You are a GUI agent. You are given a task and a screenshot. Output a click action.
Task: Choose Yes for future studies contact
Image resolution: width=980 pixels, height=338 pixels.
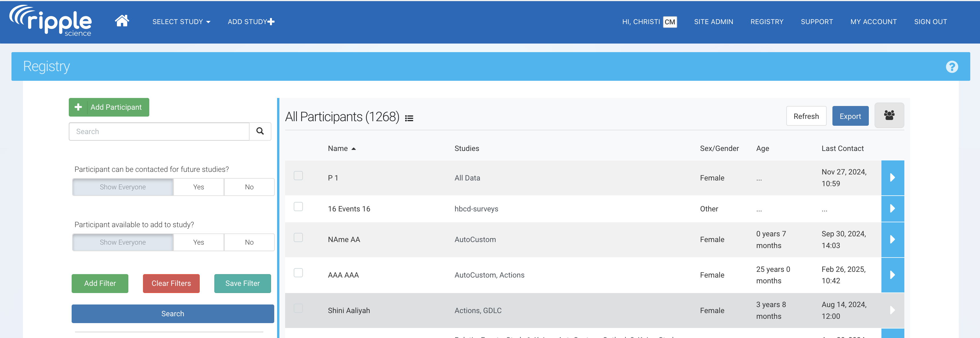(x=198, y=187)
